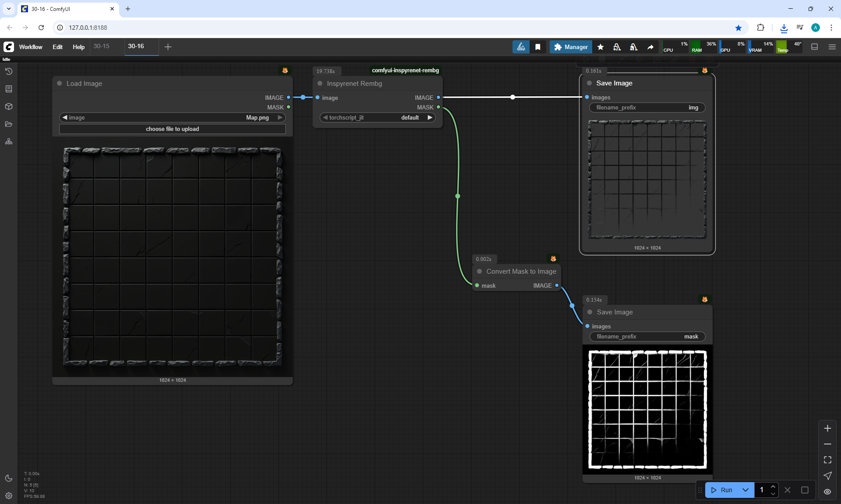841x504 pixels.
Task: Click next arrow on torchscript_jit selector
Action: click(x=430, y=117)
